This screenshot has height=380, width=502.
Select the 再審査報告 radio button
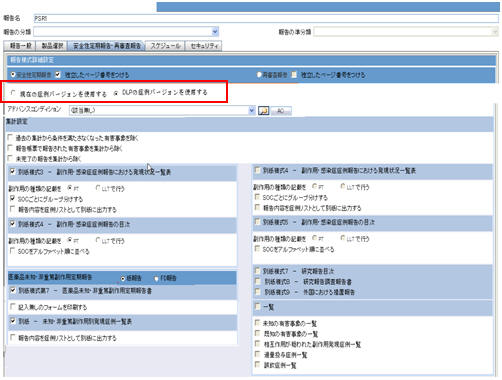[259, 75]
